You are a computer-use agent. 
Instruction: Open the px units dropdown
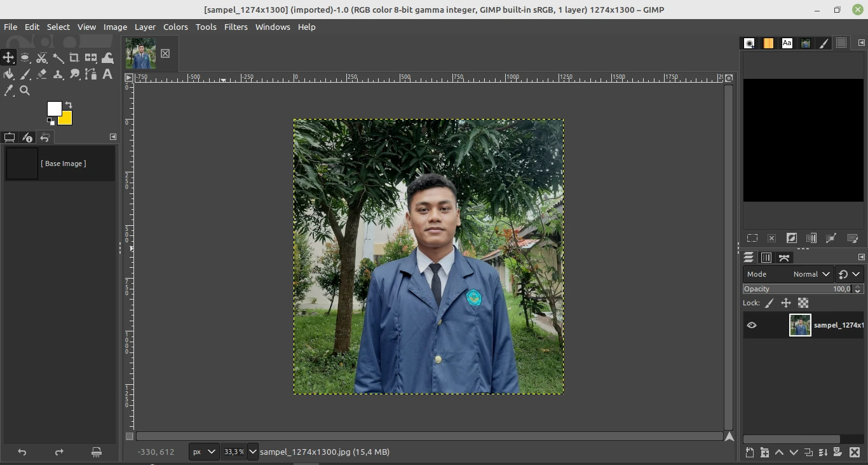204,452
